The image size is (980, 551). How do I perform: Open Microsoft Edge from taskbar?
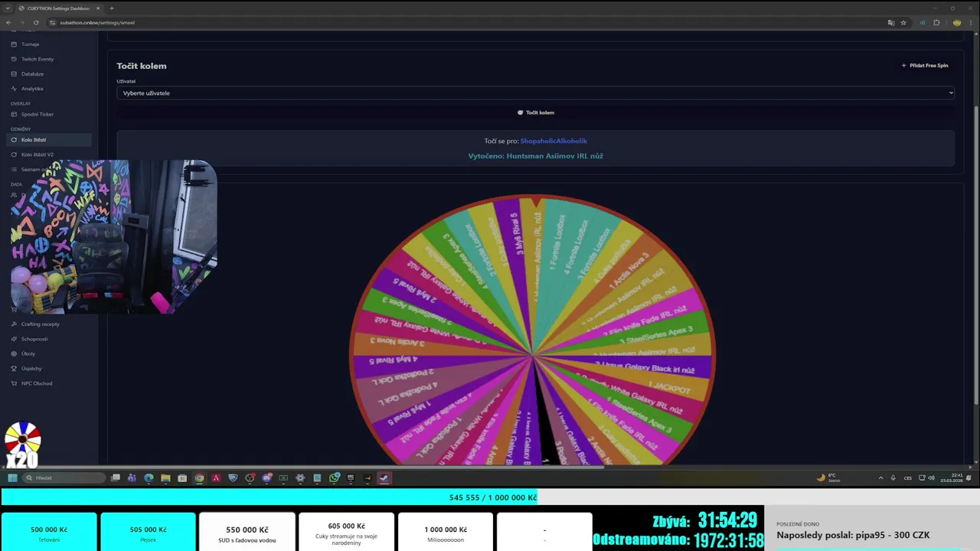[x=149, y=478]
